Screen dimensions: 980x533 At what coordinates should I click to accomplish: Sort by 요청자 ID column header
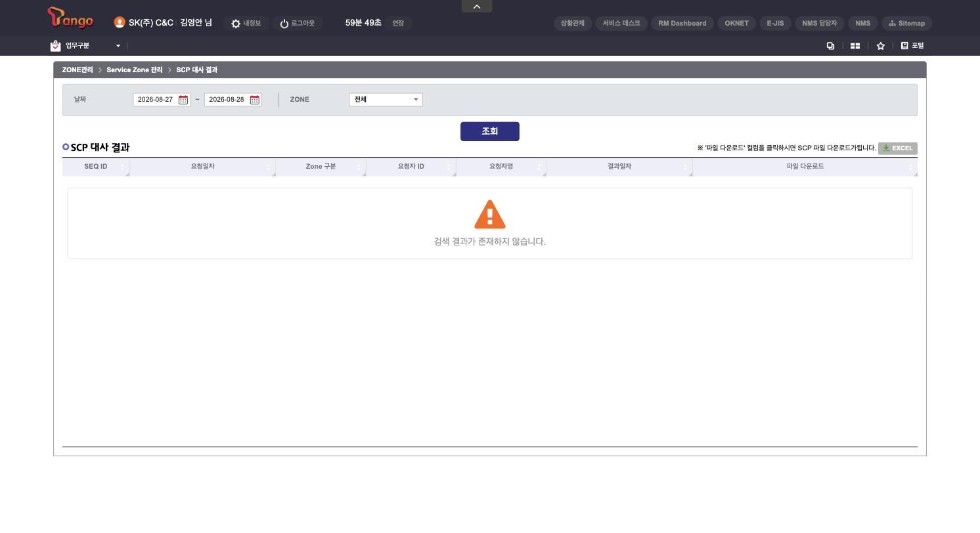411,167
